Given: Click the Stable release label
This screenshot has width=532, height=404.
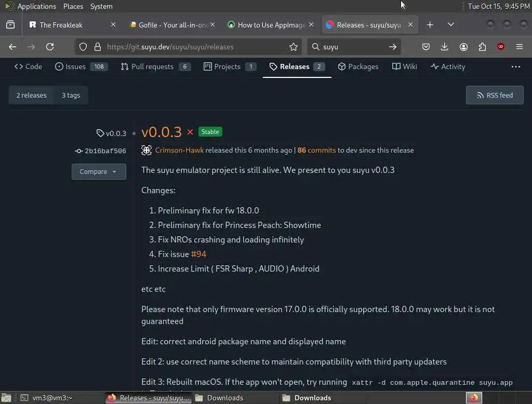Looking at the screenshot, I should click(x=210, y=132).
